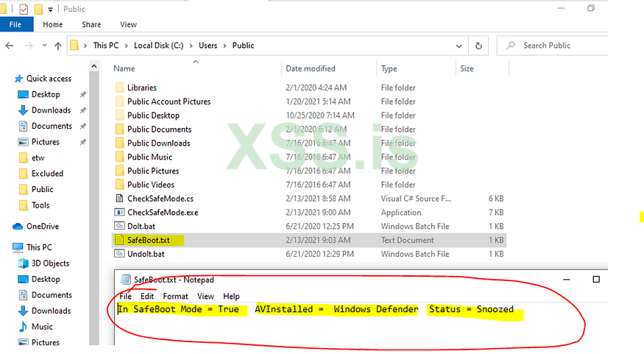Go up one folder level
The width and height of the screenshot is (644, 354).
pos(58,46)
